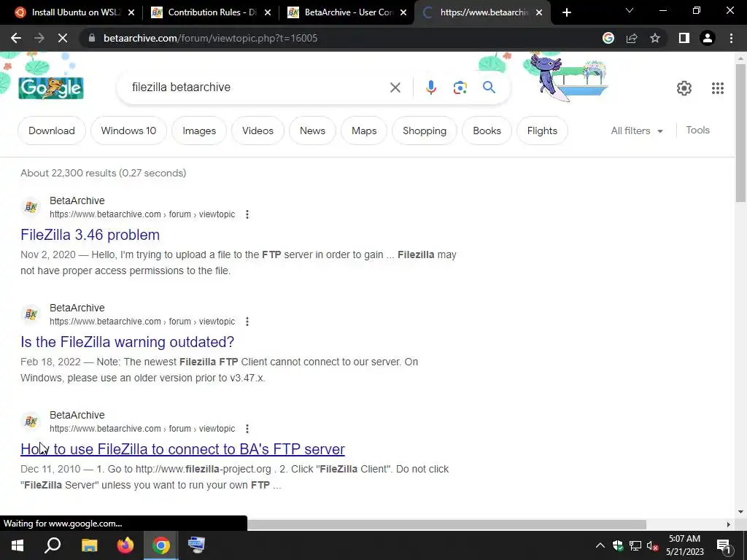Screen dimensions: 747x560
Task: Launch Firefox from the taskbar
Action: coord(125,545)
